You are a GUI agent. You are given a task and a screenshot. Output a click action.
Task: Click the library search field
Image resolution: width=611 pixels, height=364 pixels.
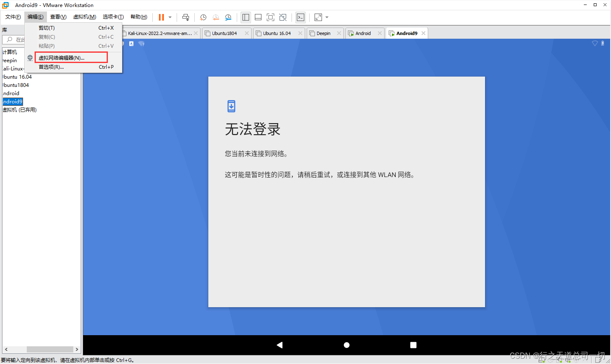coord(14,40)
